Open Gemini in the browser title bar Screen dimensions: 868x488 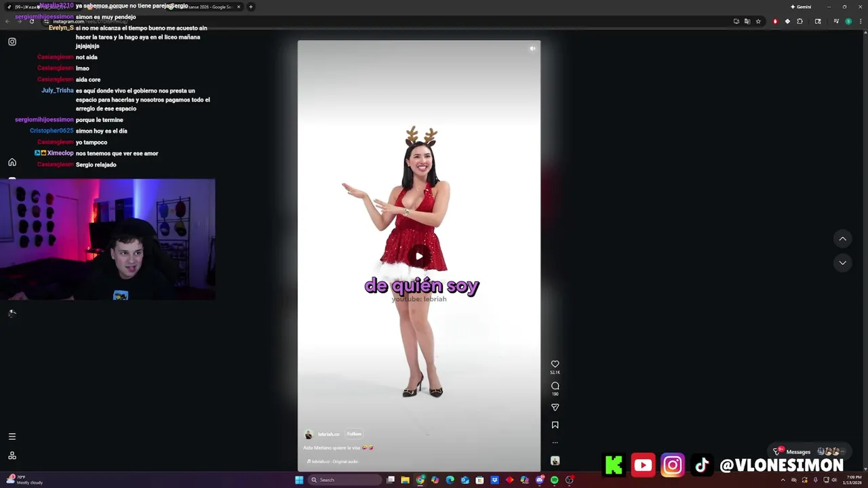pos(801,7)
